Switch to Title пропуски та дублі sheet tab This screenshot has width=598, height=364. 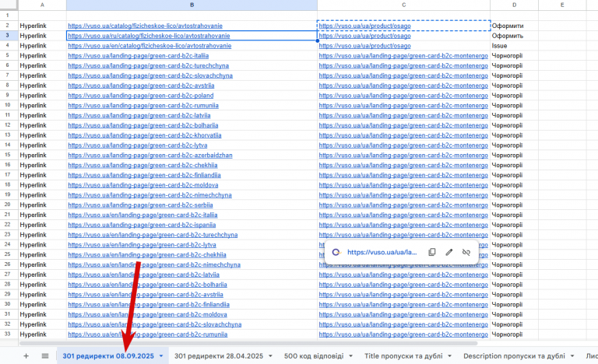click(x=403, y=356)
